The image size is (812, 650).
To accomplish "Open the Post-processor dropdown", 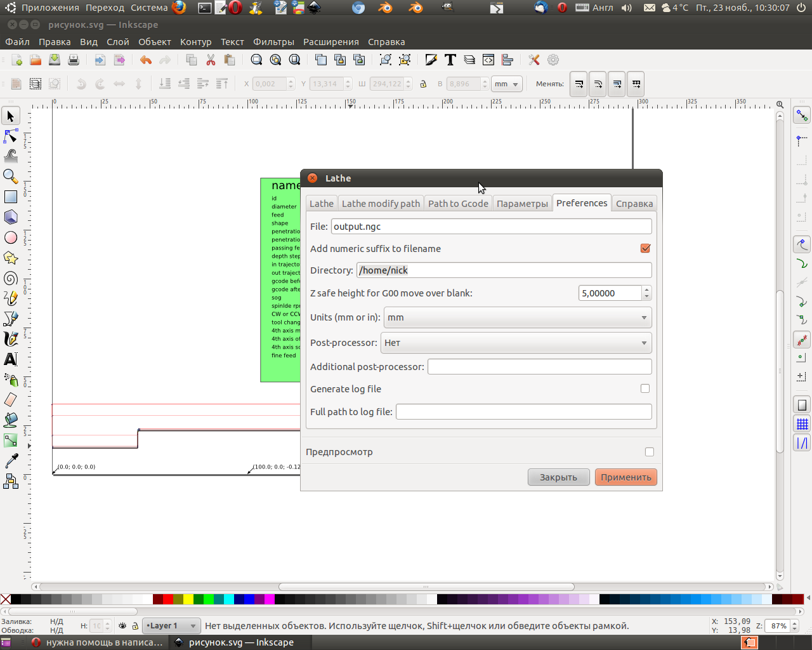I will coord(516,343).
